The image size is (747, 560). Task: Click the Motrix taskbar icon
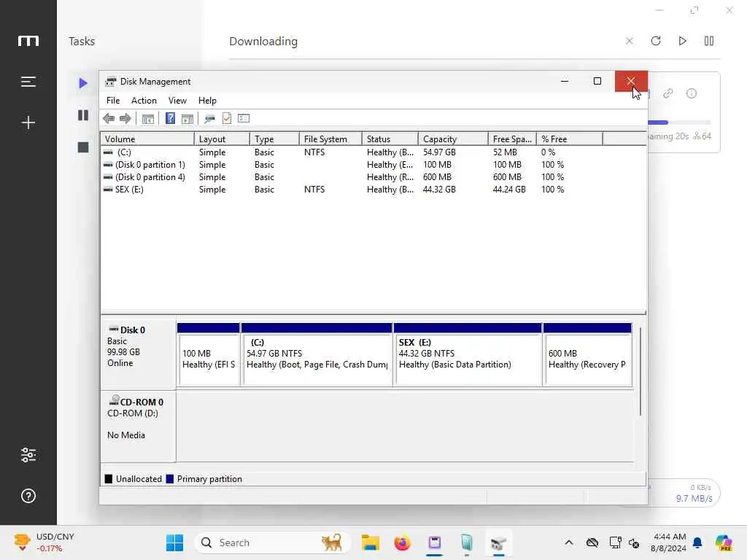click(435, 542)
